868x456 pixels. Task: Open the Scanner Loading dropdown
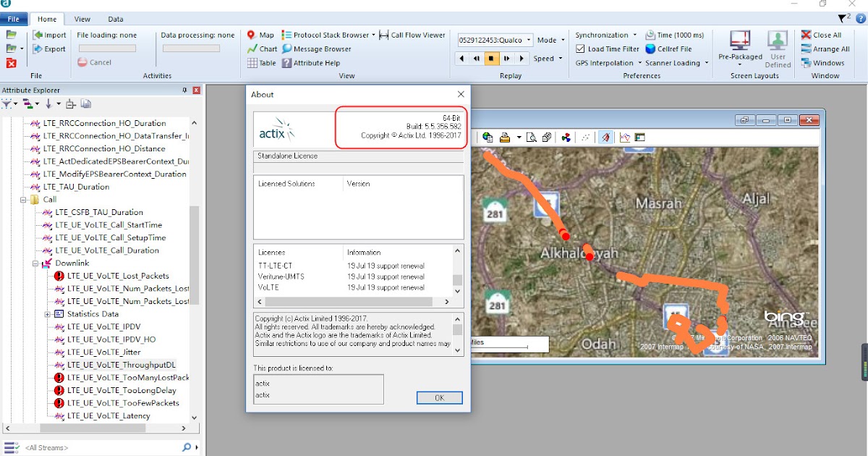click(x=678, y=63)
